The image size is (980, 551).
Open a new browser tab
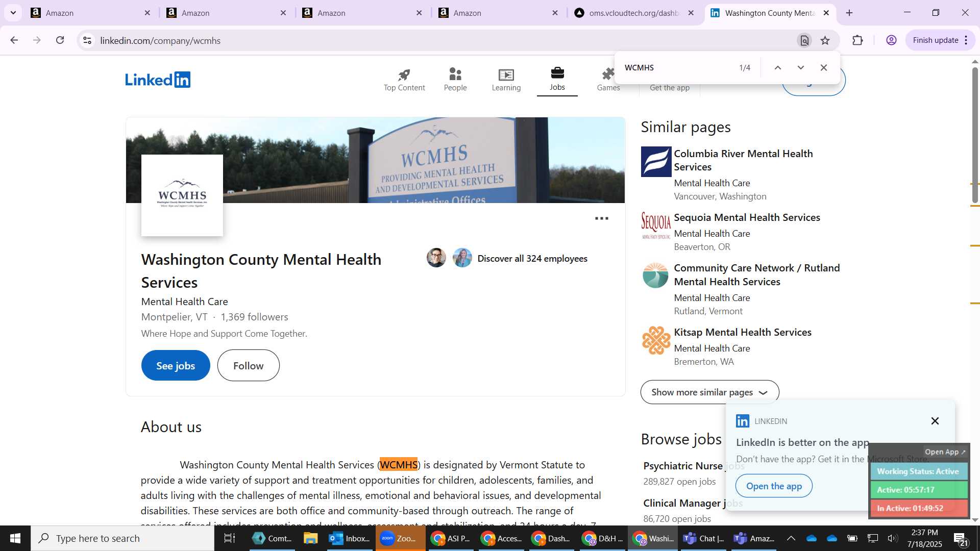click(x=849, y=13)
